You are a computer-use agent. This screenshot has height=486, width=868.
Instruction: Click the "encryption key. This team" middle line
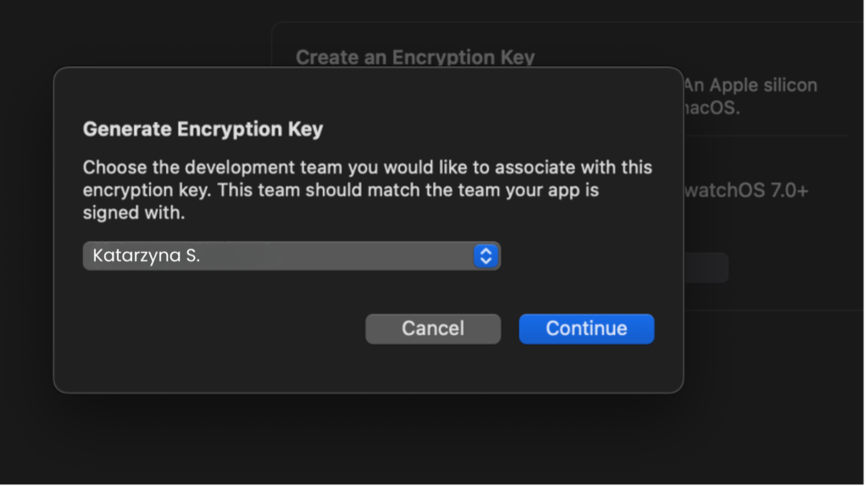(341, 190)
